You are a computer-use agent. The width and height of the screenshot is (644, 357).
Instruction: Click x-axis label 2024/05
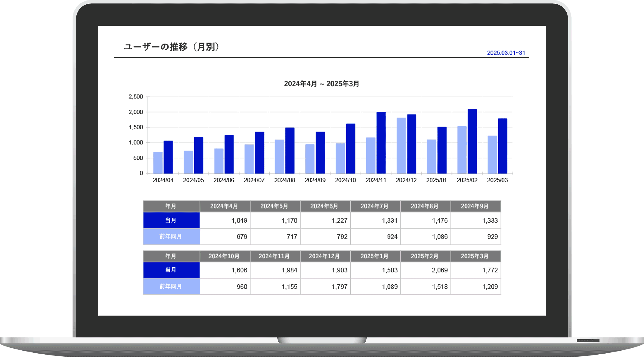[193, 180]
